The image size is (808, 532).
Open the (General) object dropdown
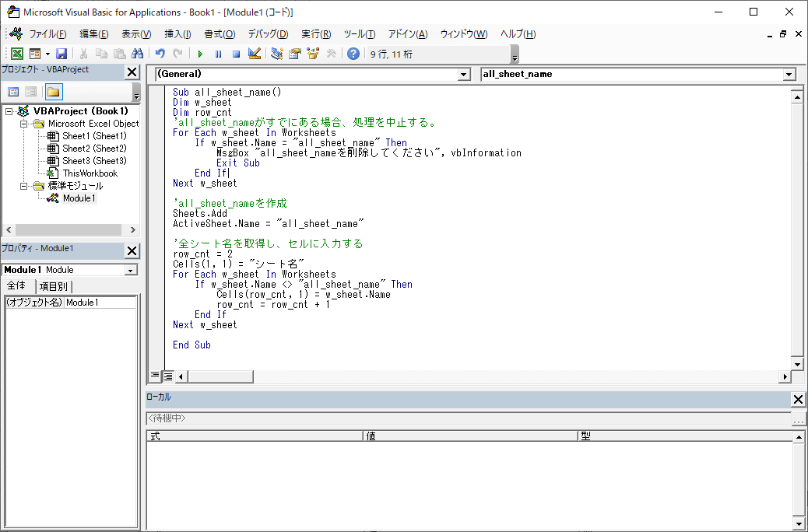coord(464,74)
